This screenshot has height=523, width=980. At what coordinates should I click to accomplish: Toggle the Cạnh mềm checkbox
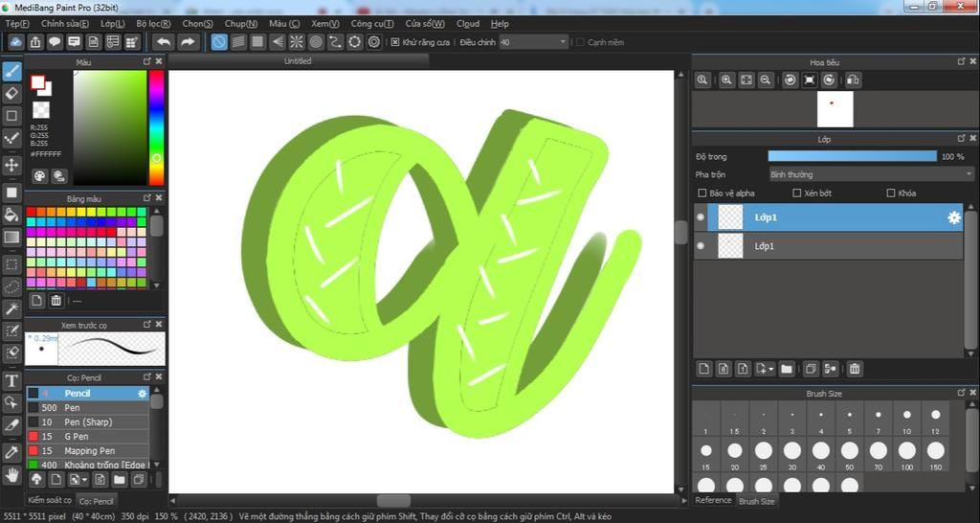pos(580,42)
